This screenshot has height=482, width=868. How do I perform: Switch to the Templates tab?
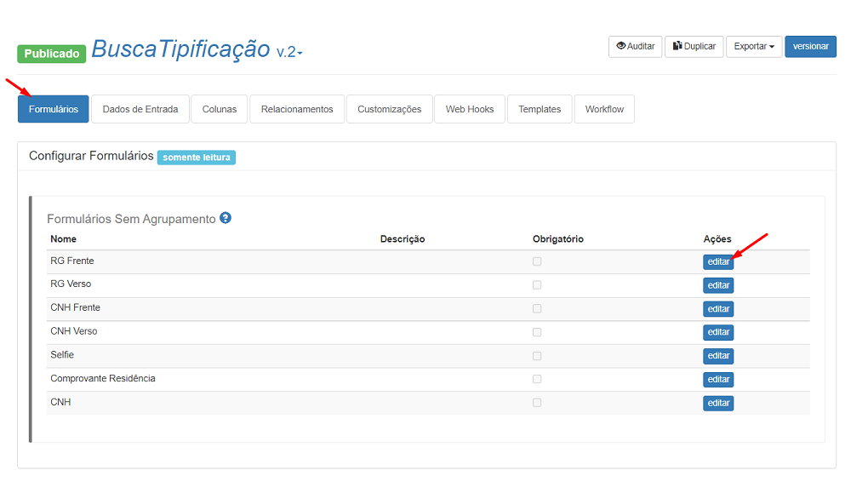pos(540,109)
